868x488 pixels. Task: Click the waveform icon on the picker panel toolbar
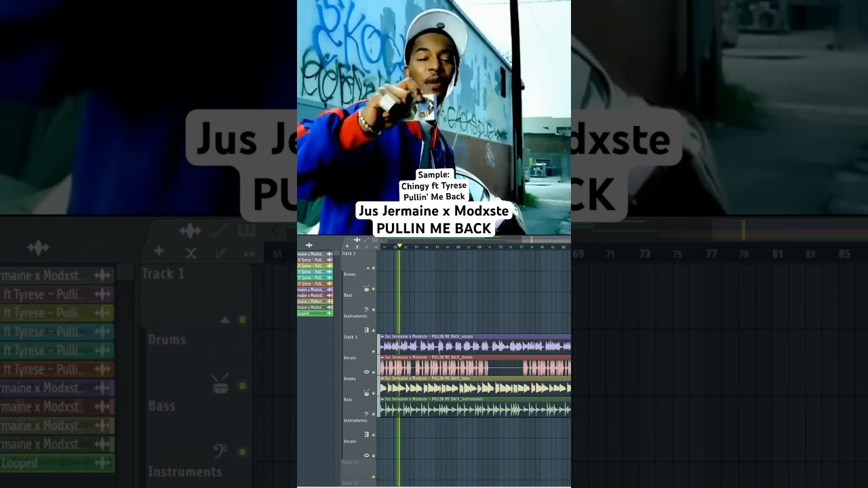point(309,245)
